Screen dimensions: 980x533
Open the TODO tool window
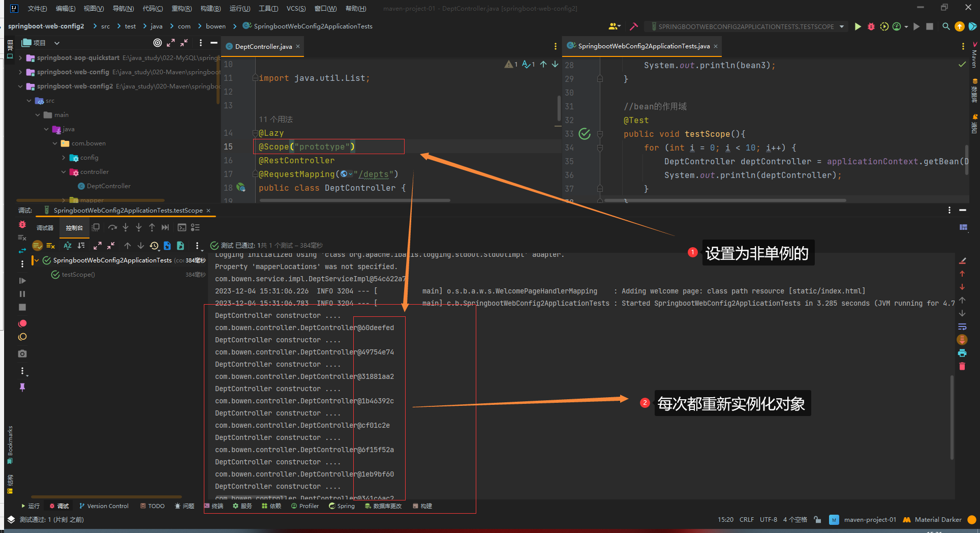[x=152, y=506]
